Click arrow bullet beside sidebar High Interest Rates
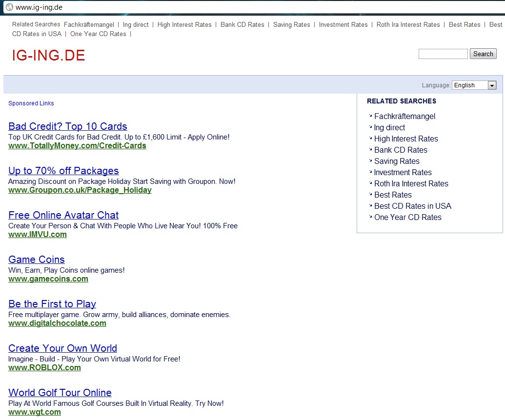Image resolution: width=505 pixels, height=420 pixels. click(x=371, y=138)
